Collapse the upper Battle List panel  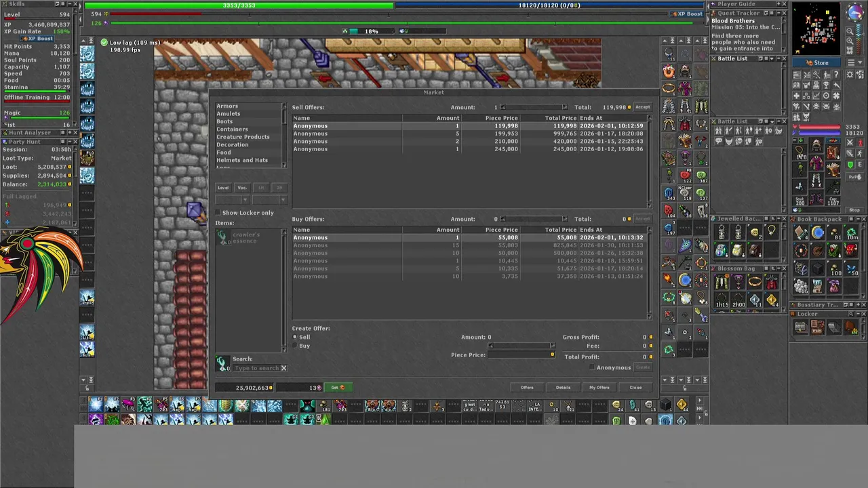(778, 58)
